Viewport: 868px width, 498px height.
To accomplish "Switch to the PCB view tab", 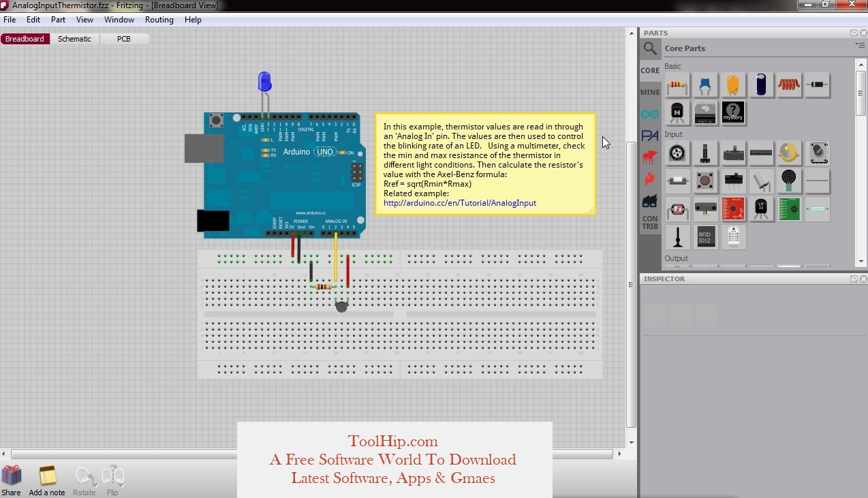I will [x=123, y=39].
